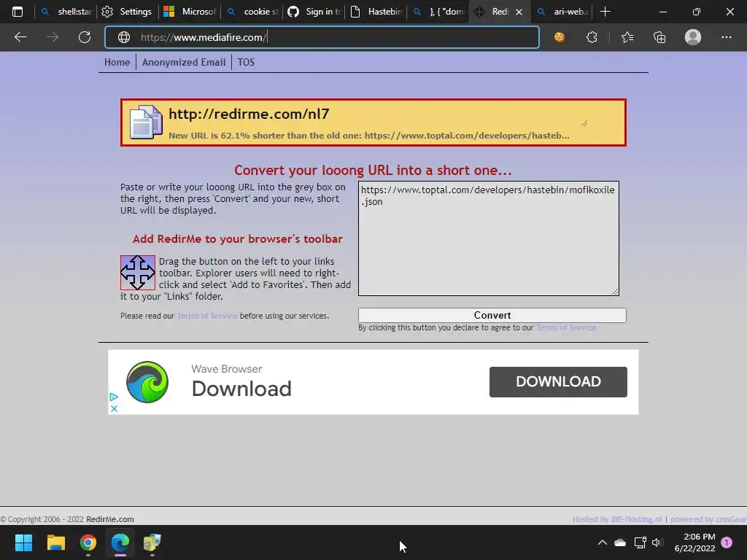The width and height of the screenshot is (747, 560).
Task: Click the volume speaker tray icon
Action: pyautogui.click(x=657, y=542)
